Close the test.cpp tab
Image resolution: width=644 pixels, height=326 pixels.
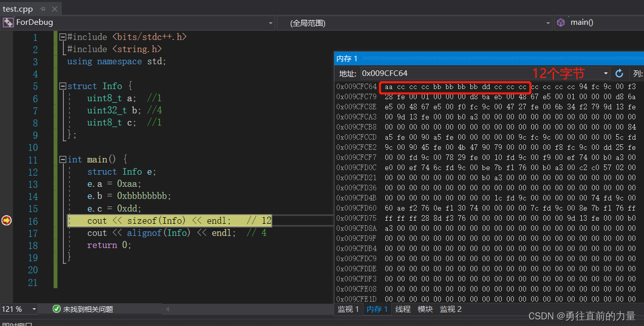54,9
